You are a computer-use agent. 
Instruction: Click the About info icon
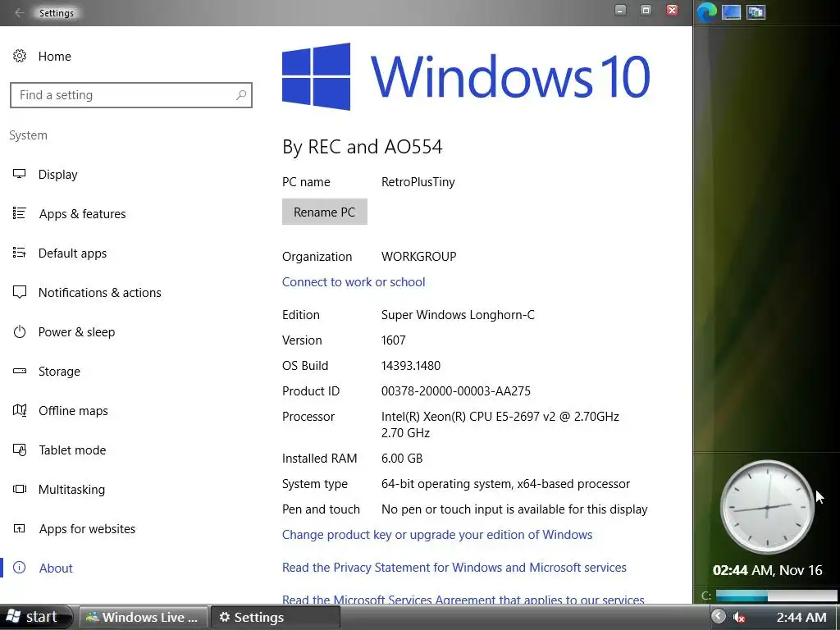(x=20, y=568)
